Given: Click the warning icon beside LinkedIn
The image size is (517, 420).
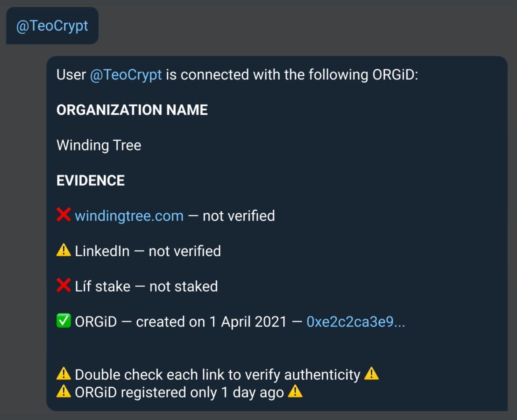Looking at the screenshot, I should click(x=63, y=250).
